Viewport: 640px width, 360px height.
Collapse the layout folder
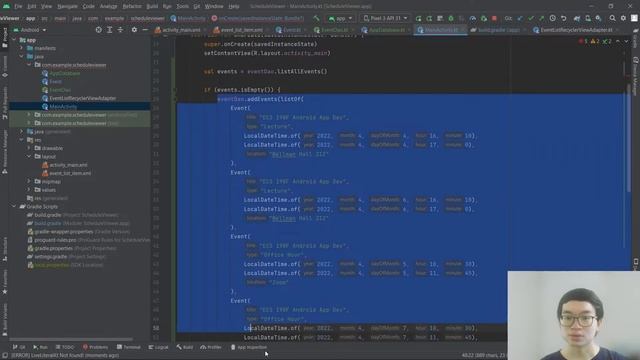click(29, 156)
